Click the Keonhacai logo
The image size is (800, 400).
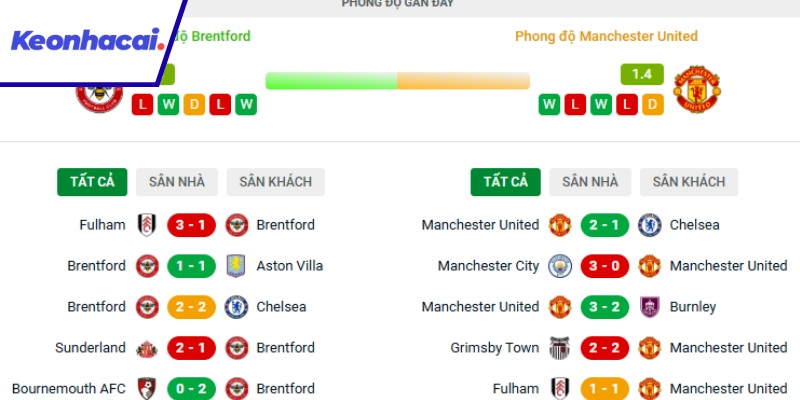(87, 41)
